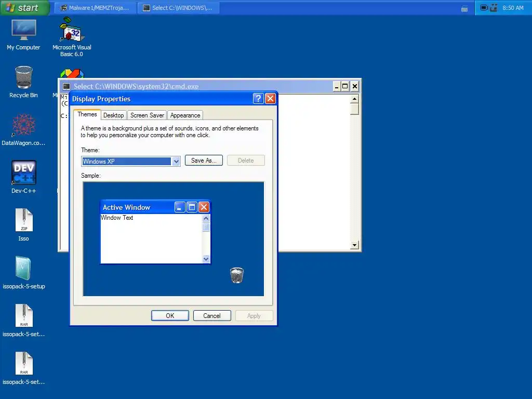Expand the Theme dropdown arrow

[176, 162]
